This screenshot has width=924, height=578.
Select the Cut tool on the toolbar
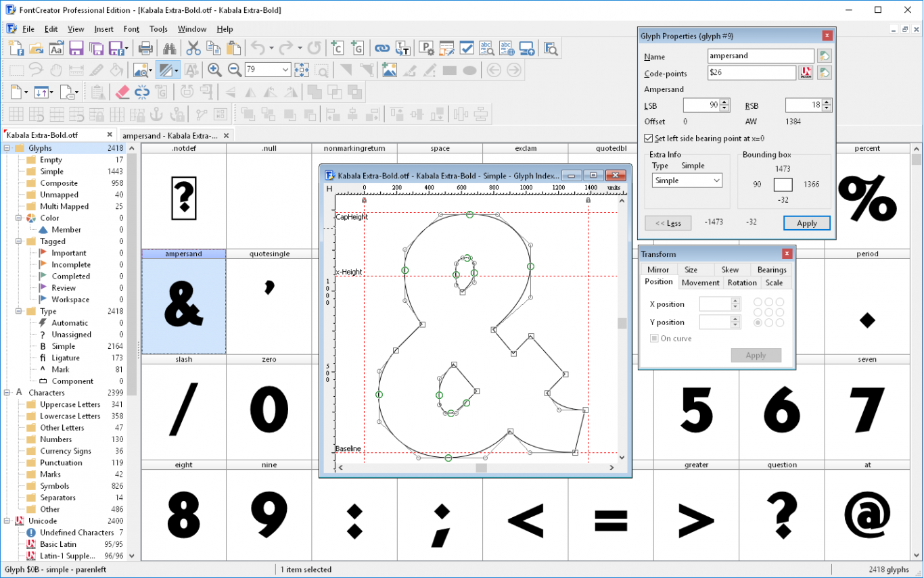tap(193, 47)
